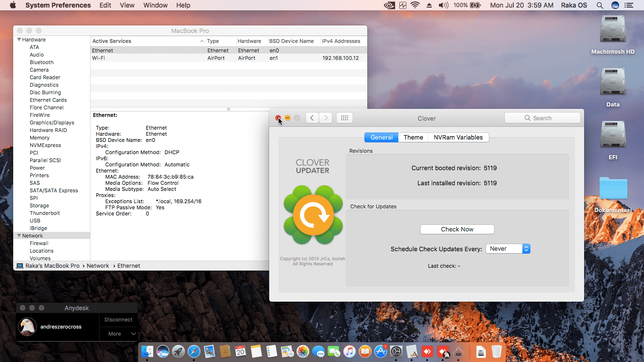Sort by the Active Services column header
This screenshot has width=644, height=362.
(148, 41)
